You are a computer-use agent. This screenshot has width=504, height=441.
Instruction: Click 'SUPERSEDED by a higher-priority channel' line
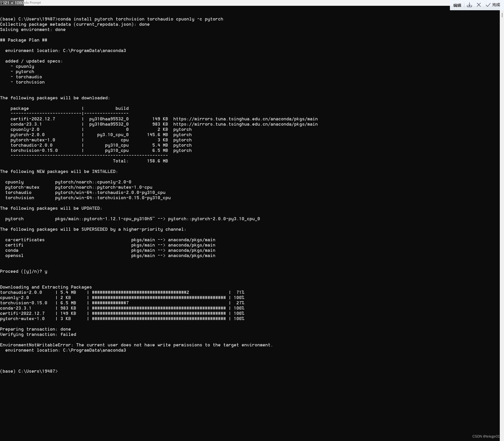(93, 229)
